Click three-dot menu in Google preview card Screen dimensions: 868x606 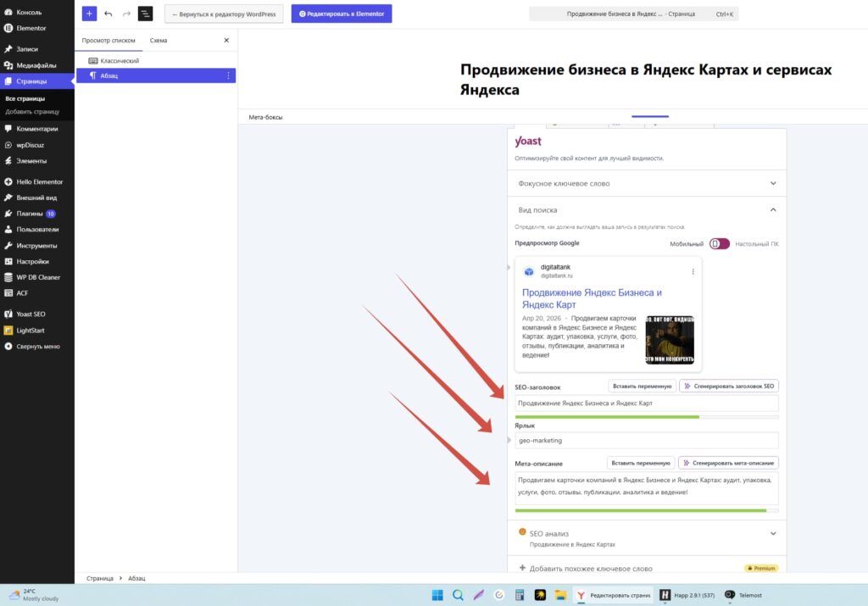pyautogui.click(x=693, y=272)
